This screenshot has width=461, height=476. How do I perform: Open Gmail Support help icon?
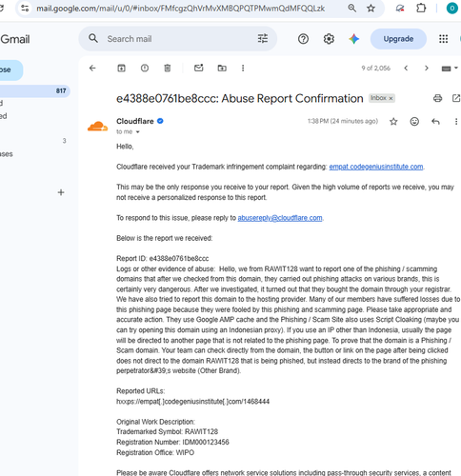point(303,39)
